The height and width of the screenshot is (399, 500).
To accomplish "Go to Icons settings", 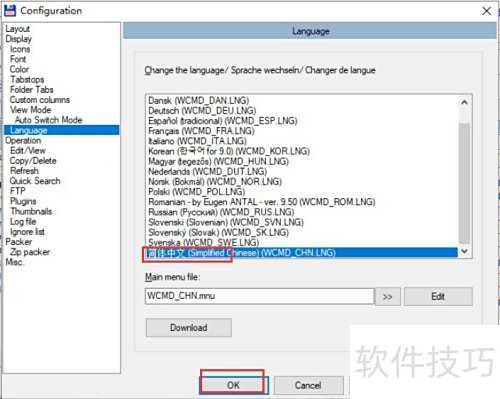I will pos(20,49).
